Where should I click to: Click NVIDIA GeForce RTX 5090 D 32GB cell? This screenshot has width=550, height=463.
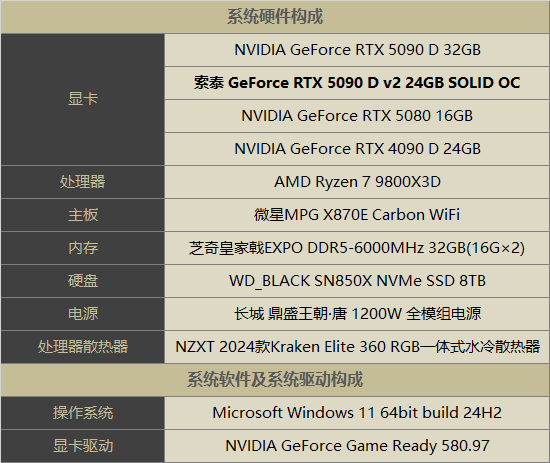point(357,50)
